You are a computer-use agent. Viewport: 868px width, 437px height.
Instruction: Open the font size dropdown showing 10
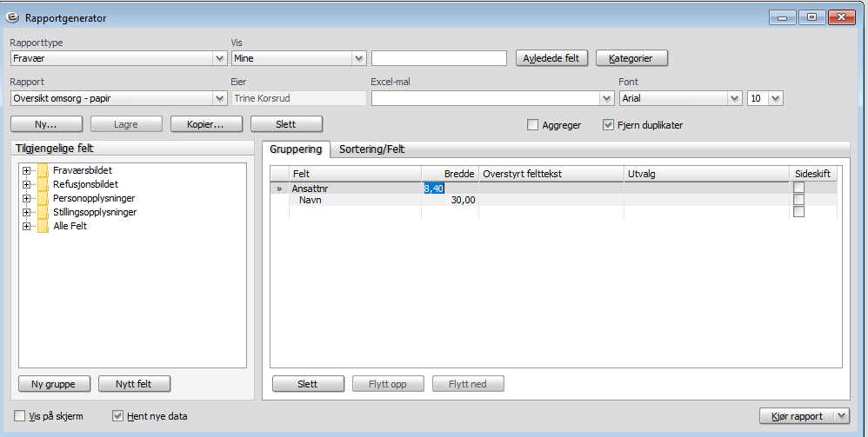pos(776,98)
